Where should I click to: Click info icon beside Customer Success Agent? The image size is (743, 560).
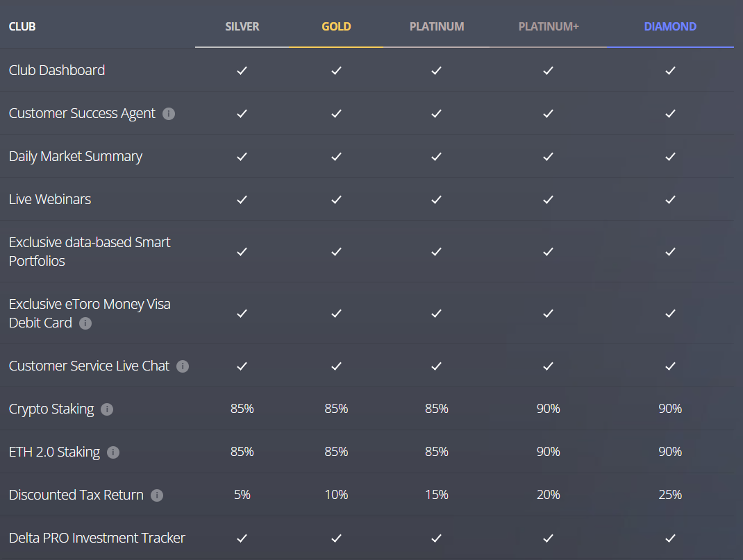click(x=169, y=114)
